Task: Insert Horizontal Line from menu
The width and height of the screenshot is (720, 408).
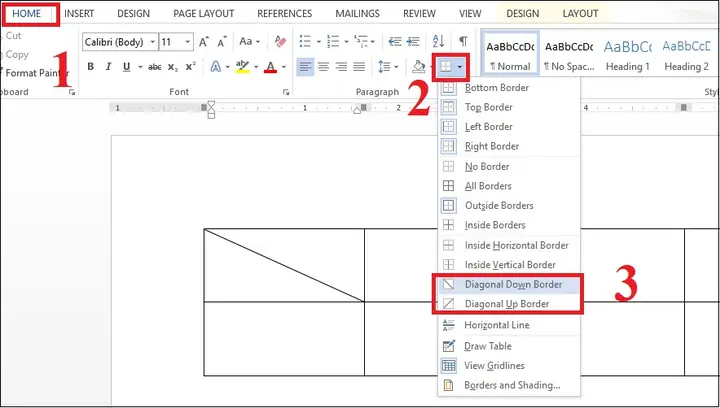Action: pos(509,325)
